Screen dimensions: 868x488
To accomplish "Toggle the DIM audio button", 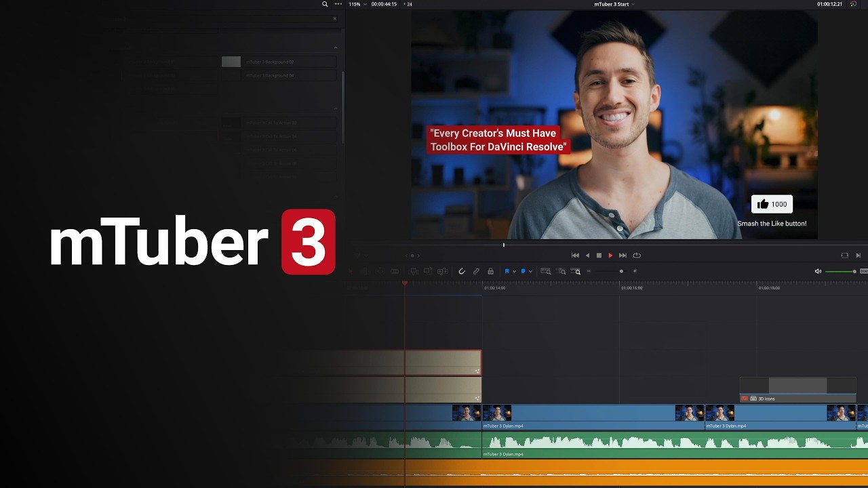I will click(x=864, y=271).
